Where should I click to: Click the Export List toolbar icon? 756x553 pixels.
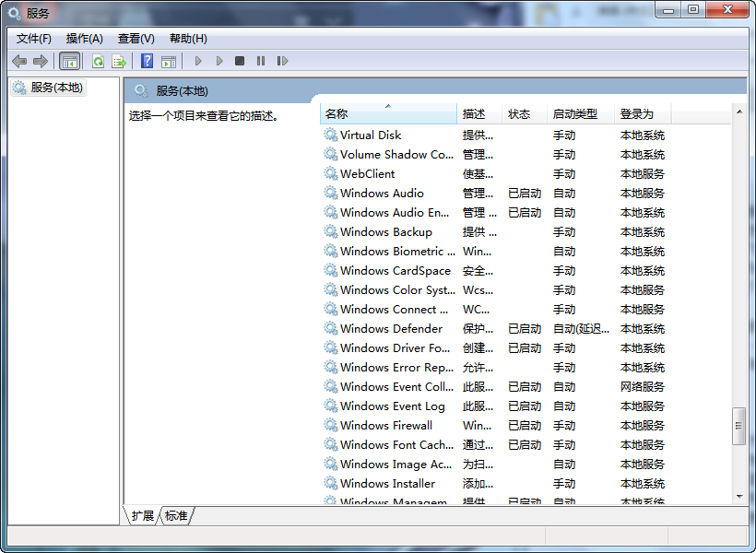tap(119, 61)
